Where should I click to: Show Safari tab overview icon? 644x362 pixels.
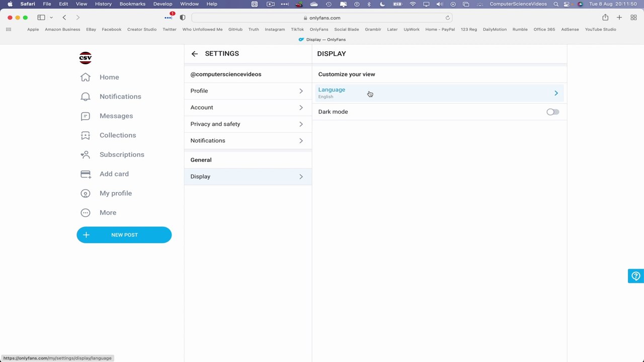634,18
